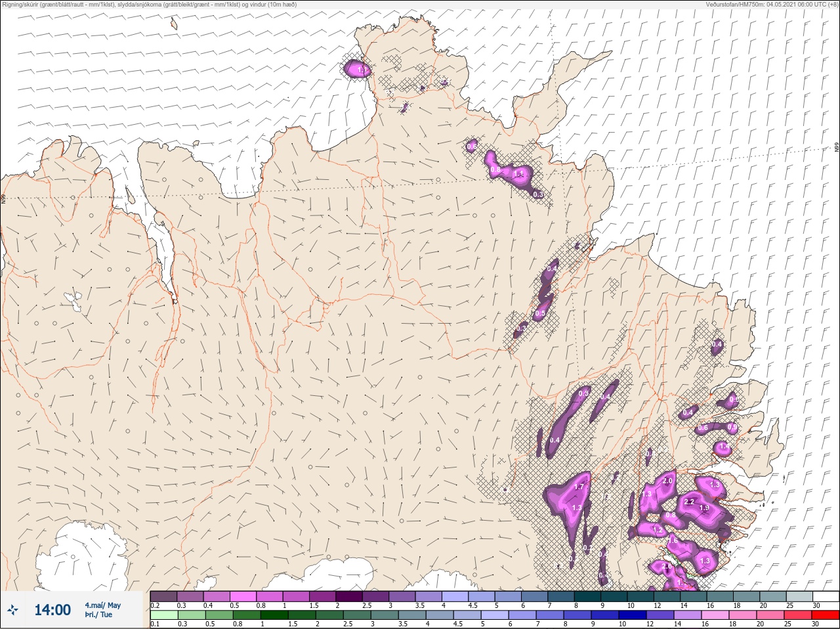Select the white 30 swatch in upper legend
This screenshot has height=629, width=840.
827,596
